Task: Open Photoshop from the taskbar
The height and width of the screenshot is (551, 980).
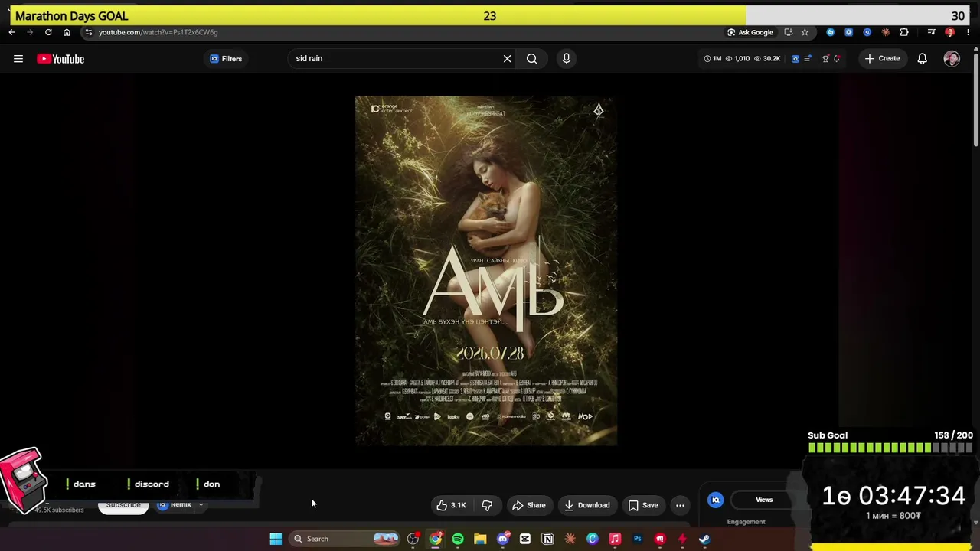Action: point(637,539)
